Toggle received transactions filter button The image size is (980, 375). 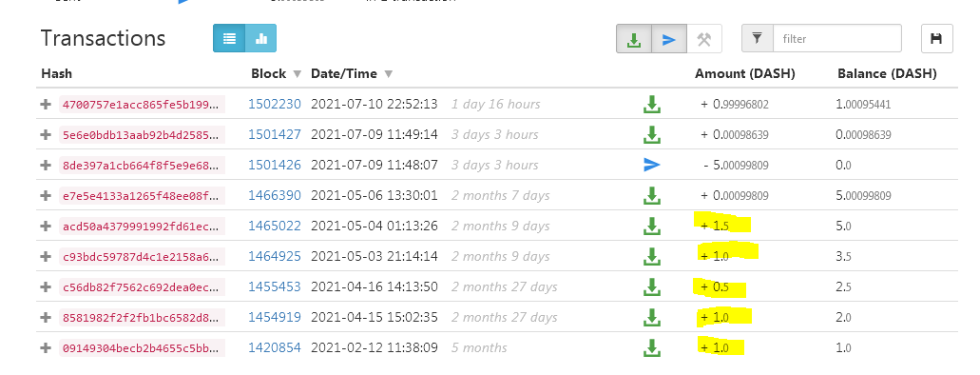[634, 39]
